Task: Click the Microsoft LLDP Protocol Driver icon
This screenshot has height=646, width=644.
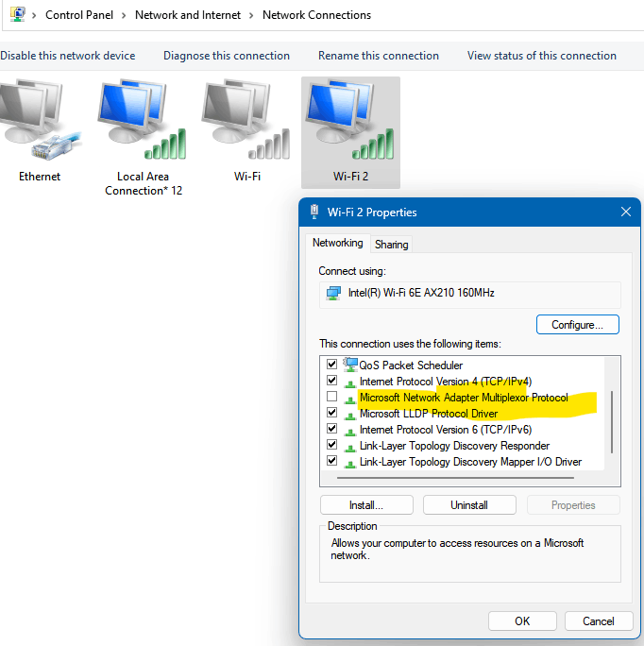Action: pyautogui.click(x=349, y=415)
